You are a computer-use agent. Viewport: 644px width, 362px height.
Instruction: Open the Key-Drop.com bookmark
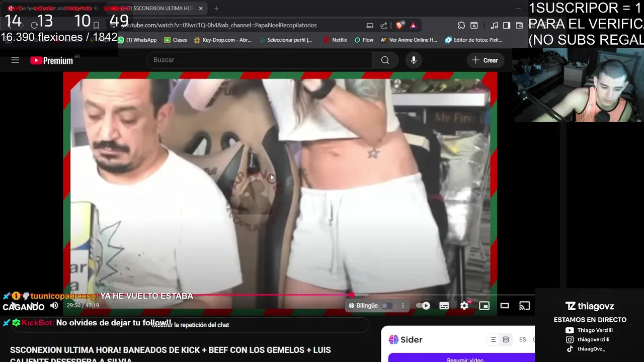(x=222, y=40)
